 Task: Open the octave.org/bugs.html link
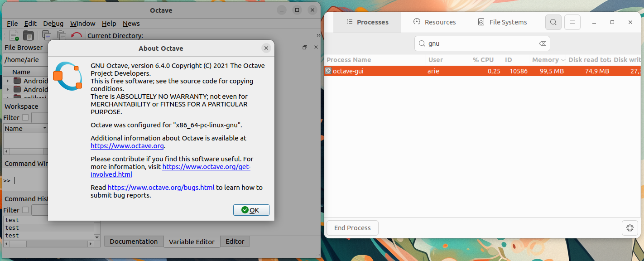point(161,188)
